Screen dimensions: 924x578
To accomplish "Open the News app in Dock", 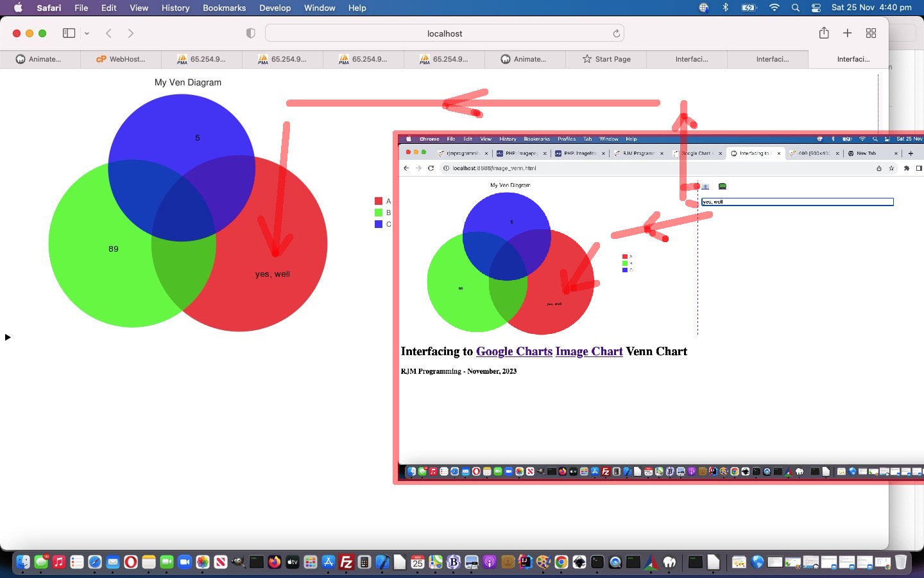I will 221,563.
